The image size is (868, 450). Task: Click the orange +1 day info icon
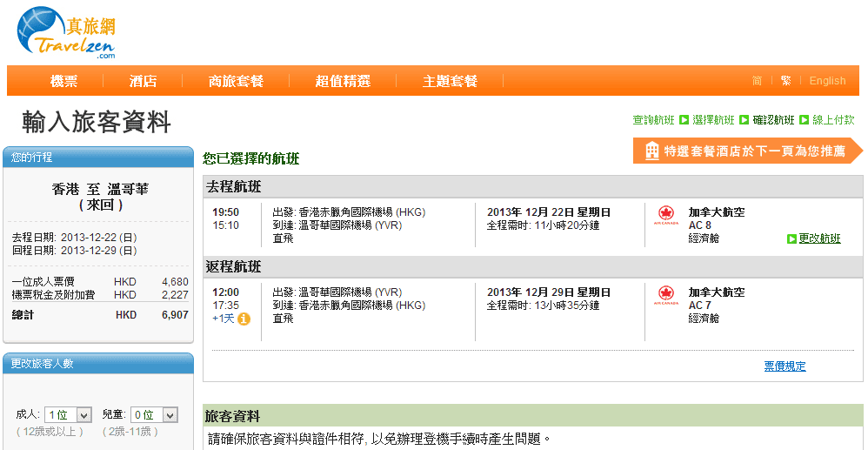[x=244, y=319]
